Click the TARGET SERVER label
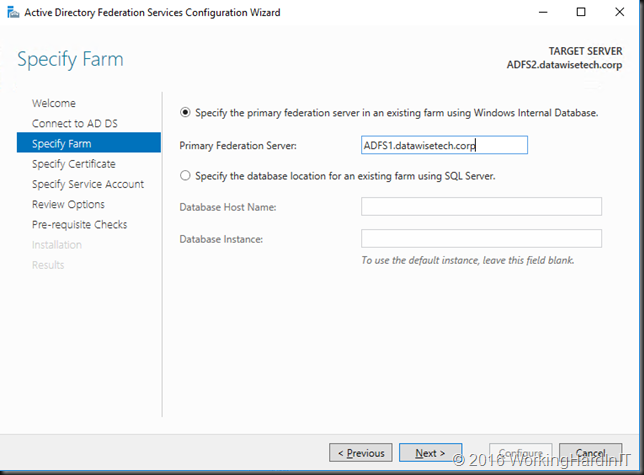644x475 pixels. [x=585, y=51]
